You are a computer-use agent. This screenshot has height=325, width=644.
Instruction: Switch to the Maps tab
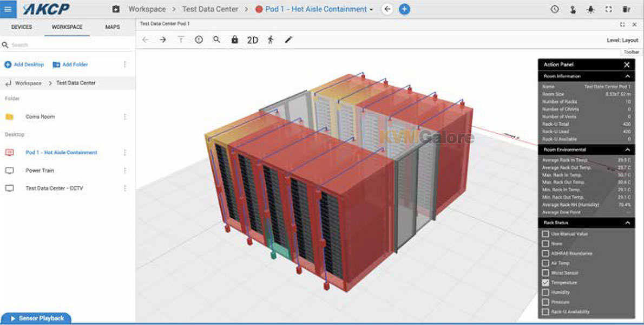[113, 27]
